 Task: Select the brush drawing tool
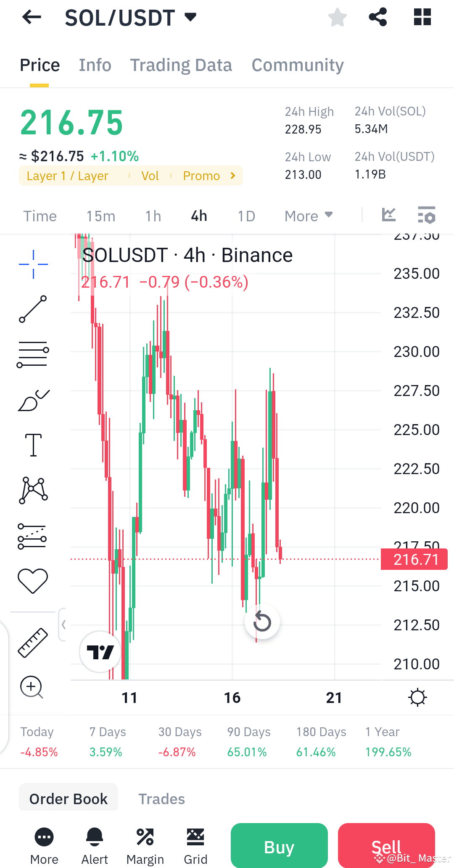point(33,399)
